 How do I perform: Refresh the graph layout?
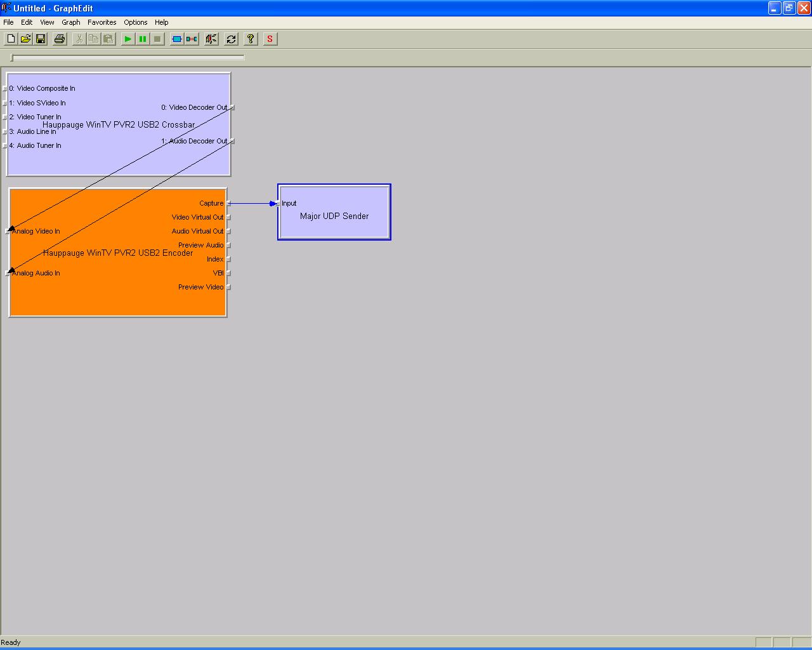[231, 39]
